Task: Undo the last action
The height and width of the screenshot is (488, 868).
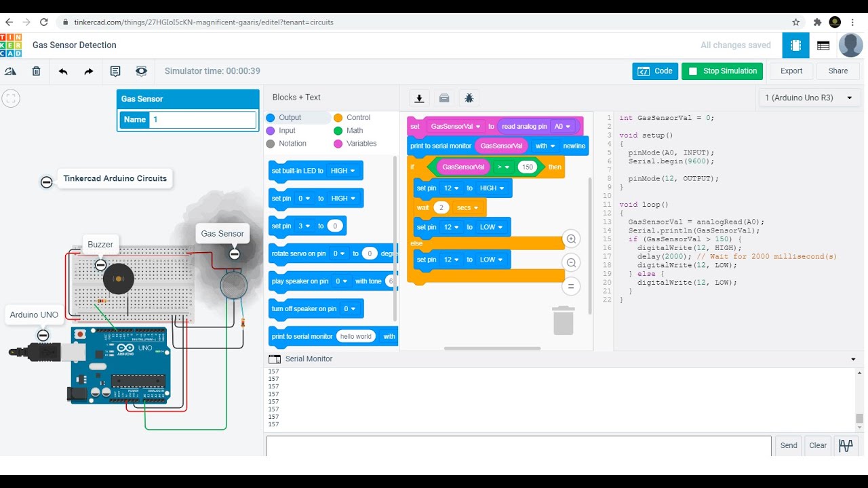Action: pos(63,71)
